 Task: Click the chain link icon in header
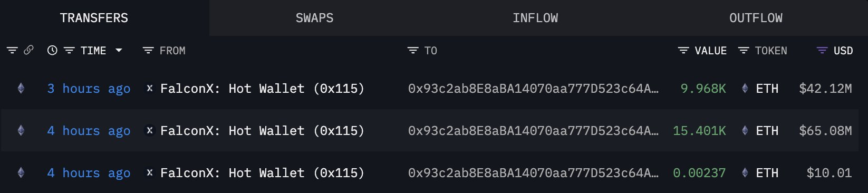coord(28,50)
